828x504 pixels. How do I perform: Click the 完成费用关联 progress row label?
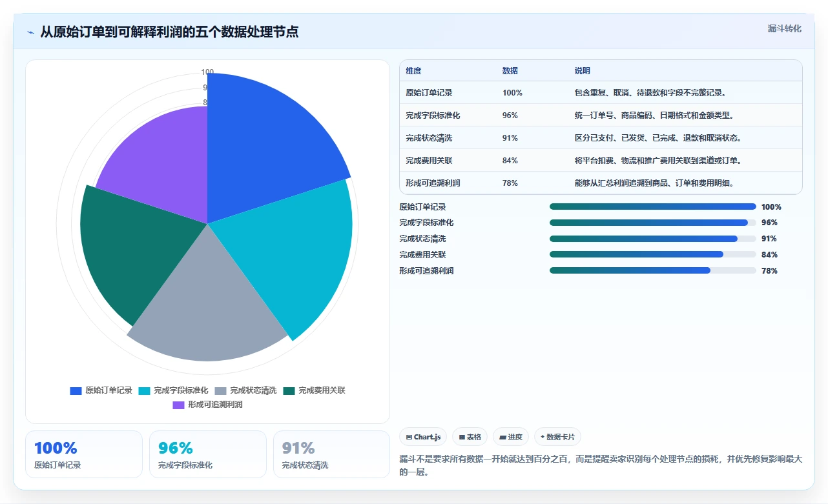pos(422,255)
